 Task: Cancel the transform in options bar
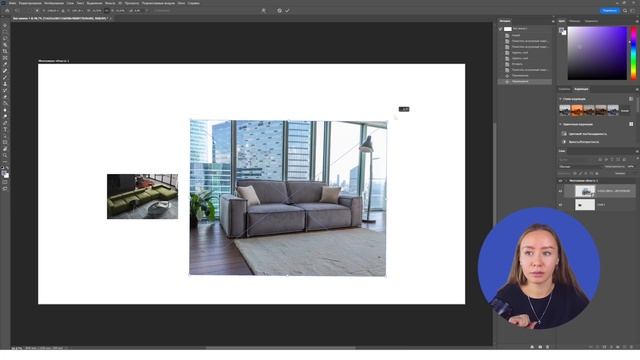279,11
